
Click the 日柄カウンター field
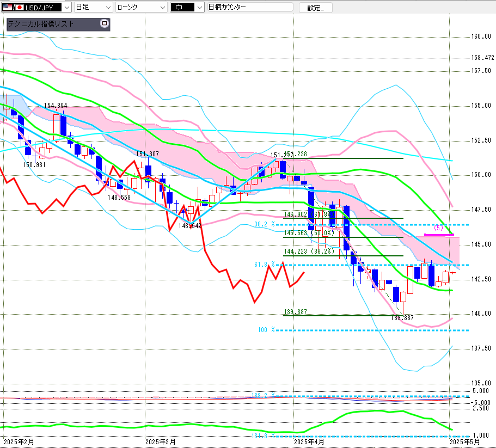250,7
